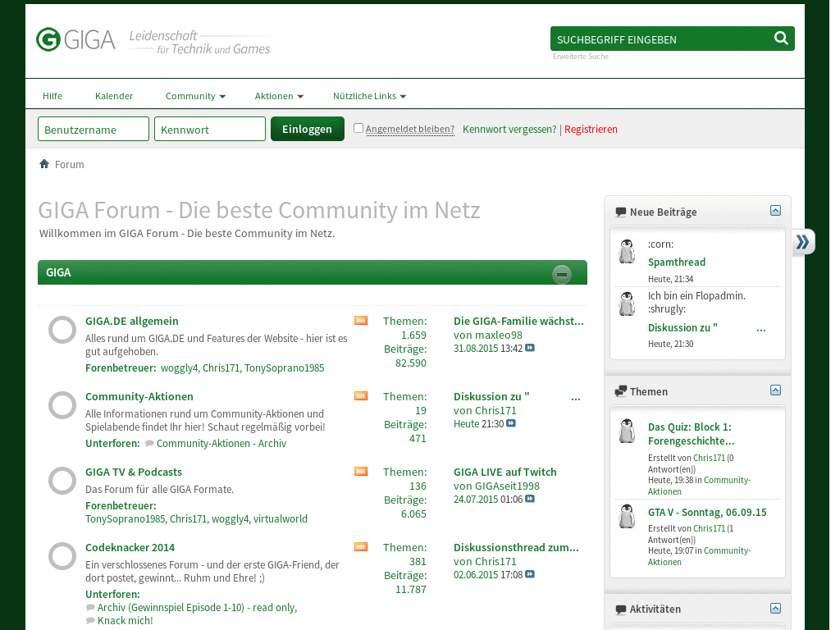
Task: Click penguin avatar next to Flopadmin post
Action: (x=627, y=304)
